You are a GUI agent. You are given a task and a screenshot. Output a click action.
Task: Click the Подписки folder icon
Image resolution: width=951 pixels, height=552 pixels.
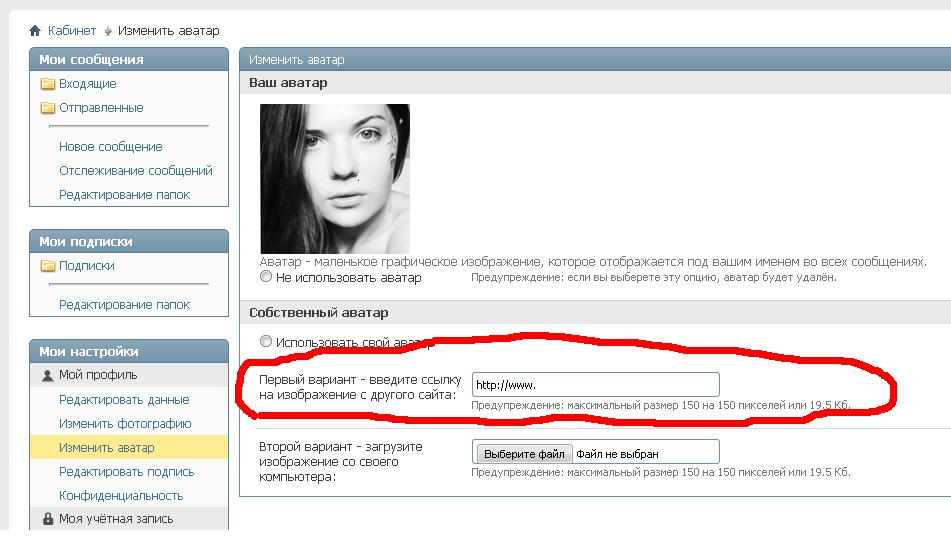click(x=47, y=266)
